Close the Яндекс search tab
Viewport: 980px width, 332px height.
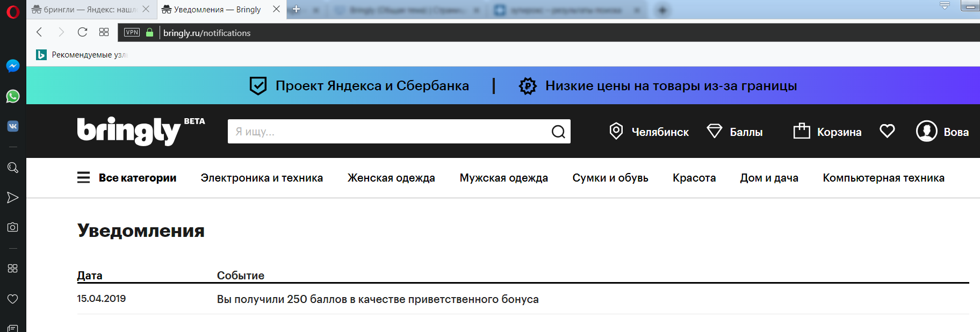pyautogui.click(x=146, y=9)
